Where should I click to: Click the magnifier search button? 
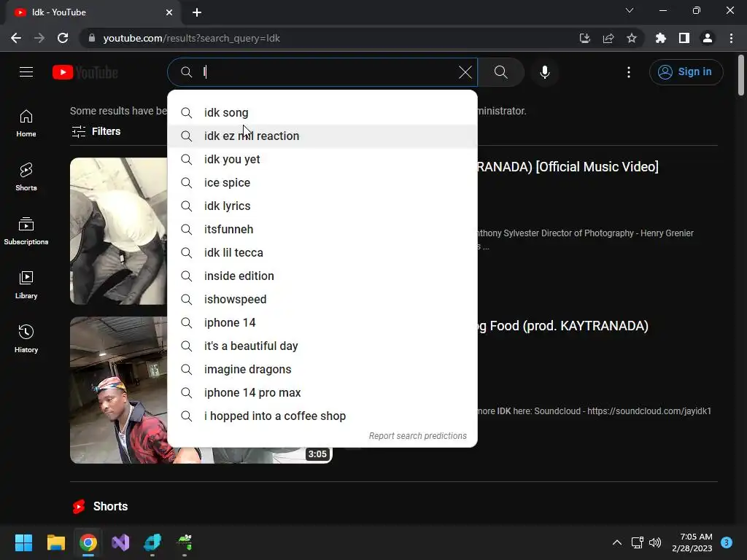pos(500,72)
